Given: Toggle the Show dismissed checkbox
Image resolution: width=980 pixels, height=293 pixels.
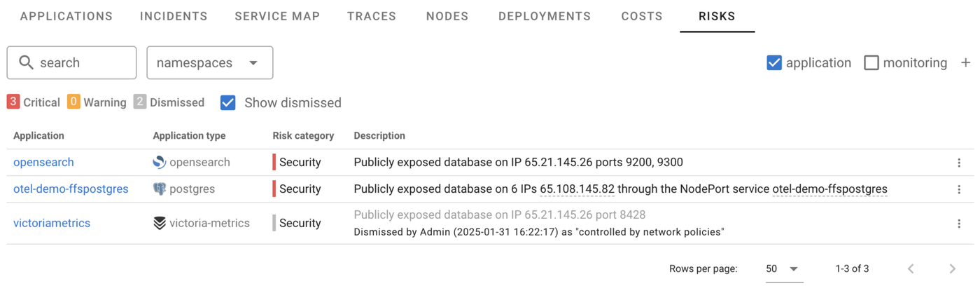Looking at the screenshot, I should [228, 102].
